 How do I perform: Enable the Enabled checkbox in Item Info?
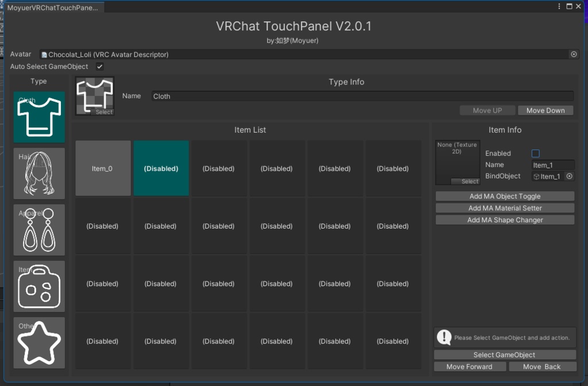click(535, 153)
